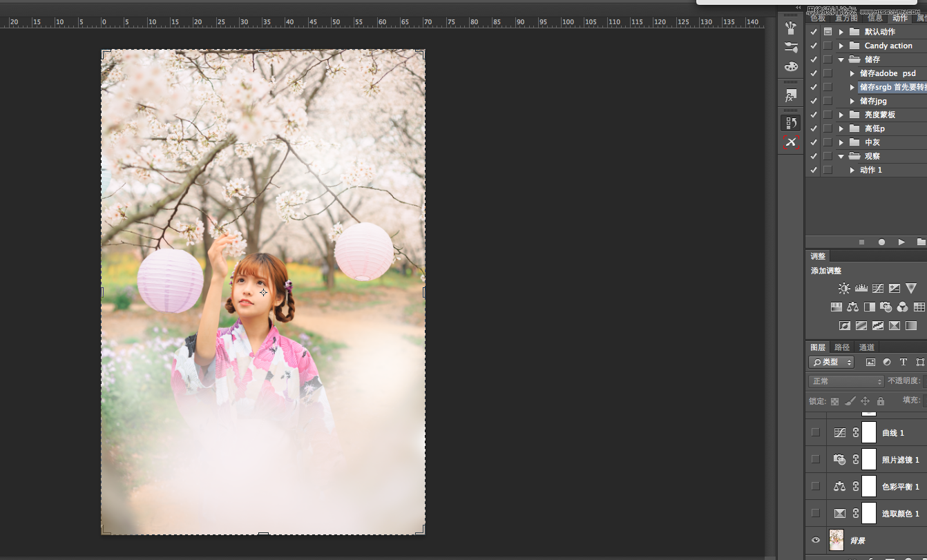Add a Levels adjustment
The height and width of the screenshot is (560, 927).
[861, 289]
